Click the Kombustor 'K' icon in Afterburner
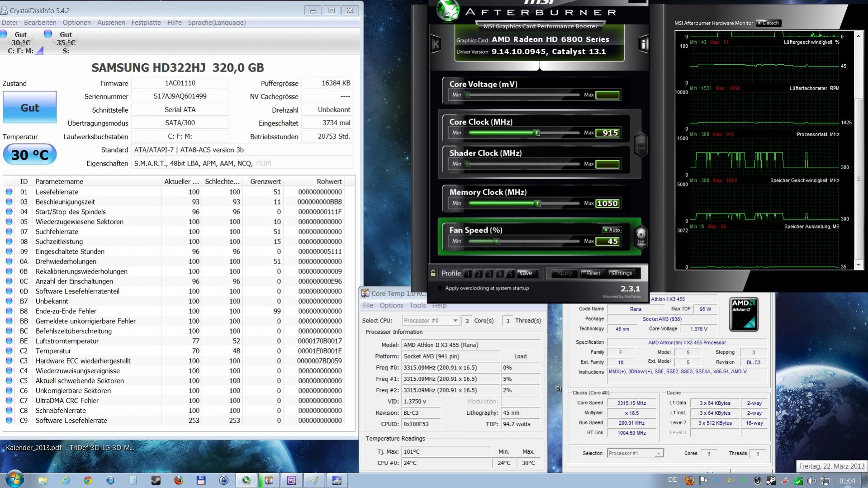This screenshot has height=488, width=868. click(436, 44)
